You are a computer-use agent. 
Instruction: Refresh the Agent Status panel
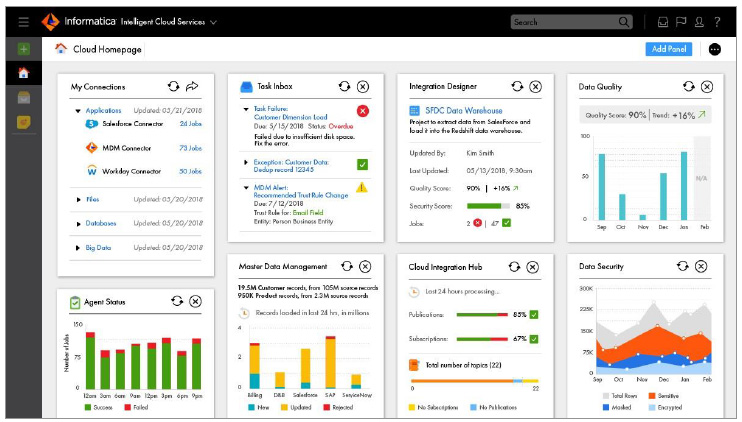click(x=177, y=301)
